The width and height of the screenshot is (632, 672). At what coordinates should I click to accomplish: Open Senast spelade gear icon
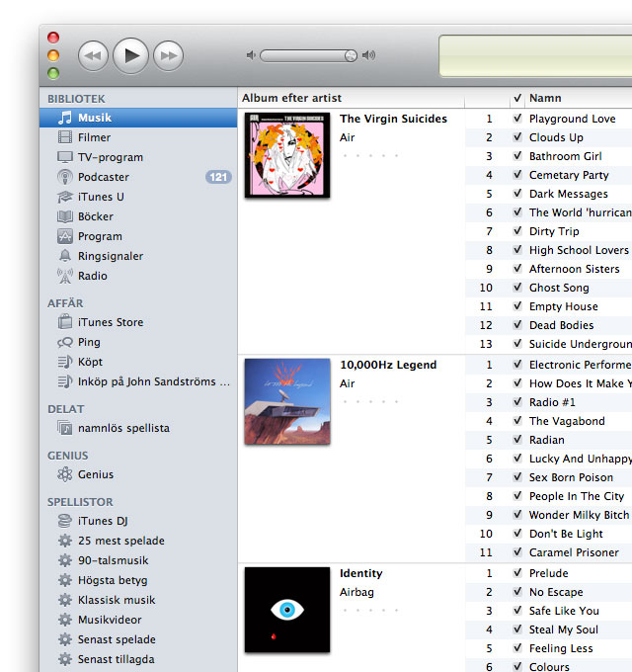[64, 639]
